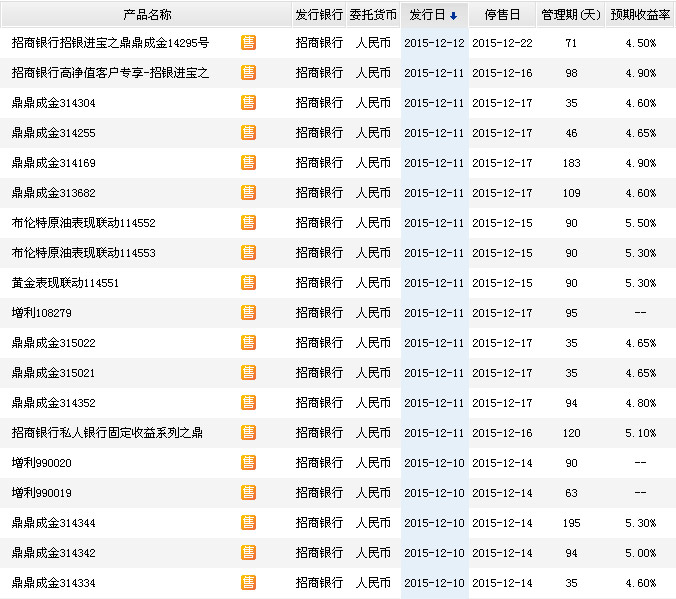Viewport: 676px width, 599px height.
Task: Click the 售 icon for 布伦特原油表现联动114553
Action: 248,253
